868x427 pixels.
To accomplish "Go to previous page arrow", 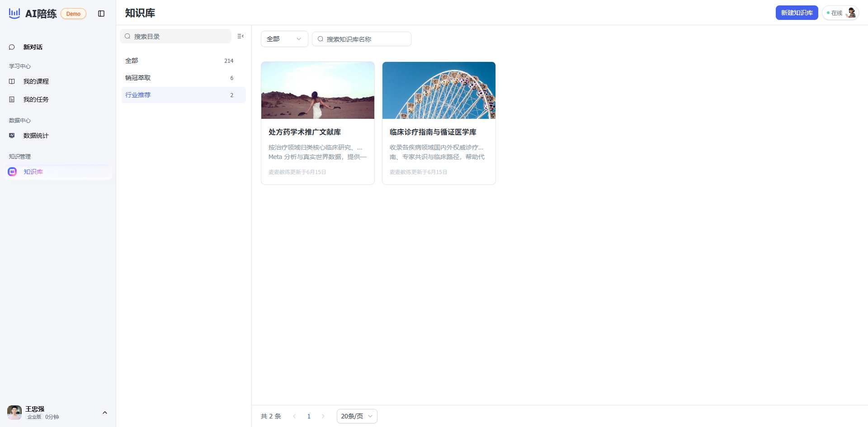I will tap(294, 416).
